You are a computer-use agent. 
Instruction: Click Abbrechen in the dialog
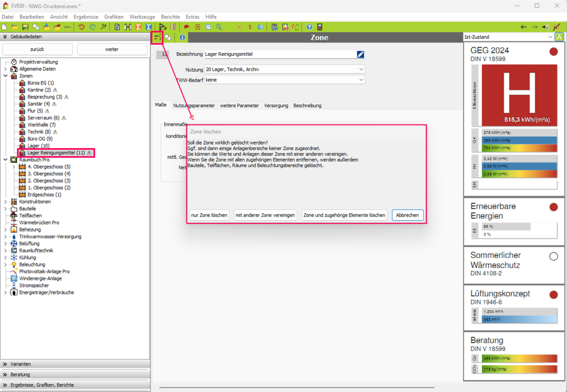407,215
